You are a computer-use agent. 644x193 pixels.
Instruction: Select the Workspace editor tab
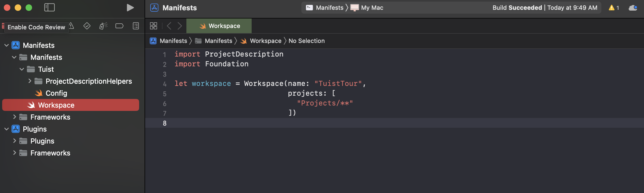pos(219,26)
